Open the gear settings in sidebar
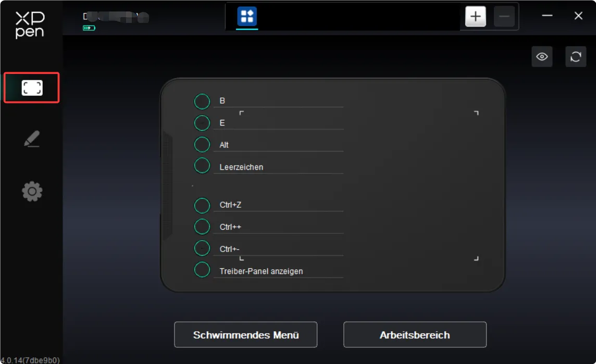This screenshot has width=596, height=364. [x=32, y=191]
